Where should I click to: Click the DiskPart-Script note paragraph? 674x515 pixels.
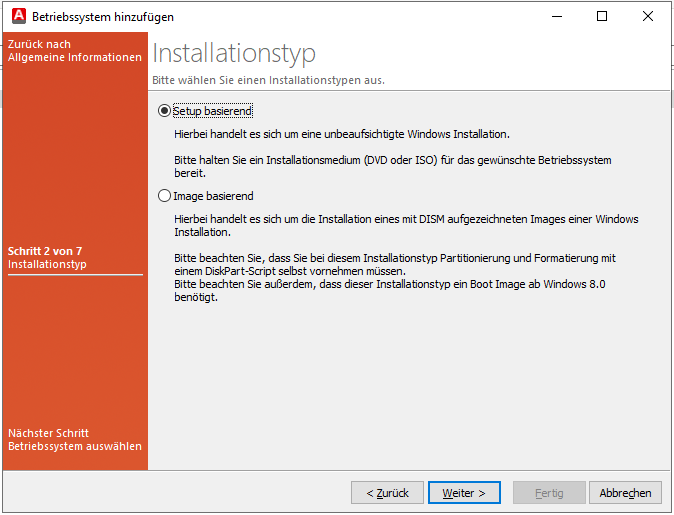coord(394,264)
